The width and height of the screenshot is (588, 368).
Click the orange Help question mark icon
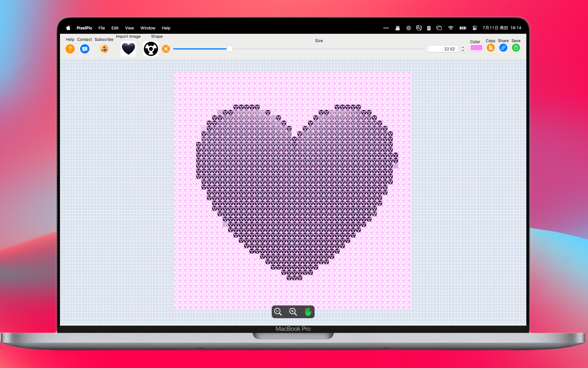coord(70,49)
